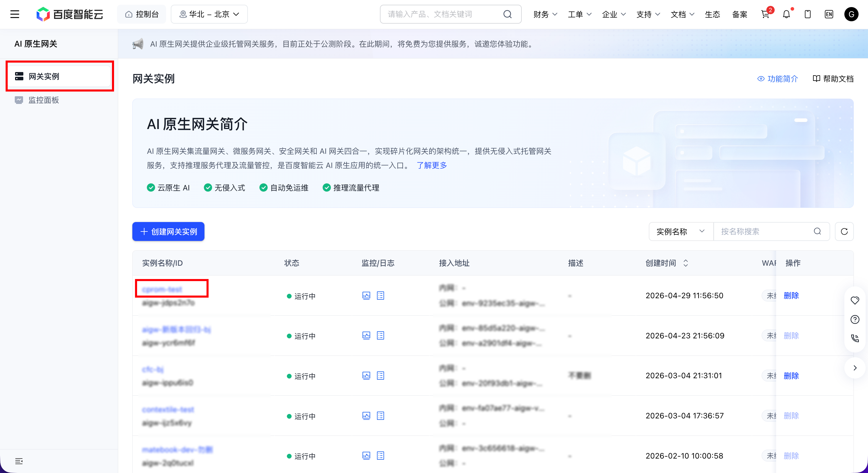Open the instance link in the 2026-03-04 17:36:57 row
The width and height of the screenshot is (868, 473).
[x=168, y=409]
